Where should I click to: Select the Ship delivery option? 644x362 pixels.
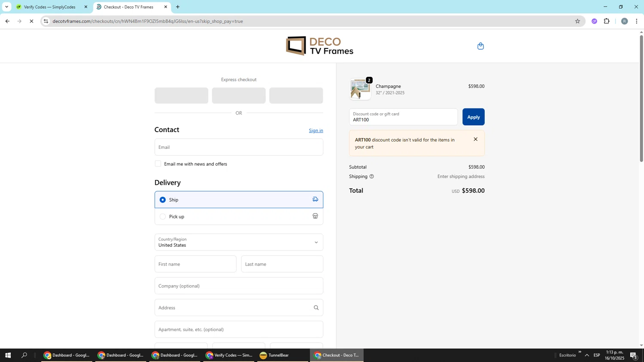239,199
